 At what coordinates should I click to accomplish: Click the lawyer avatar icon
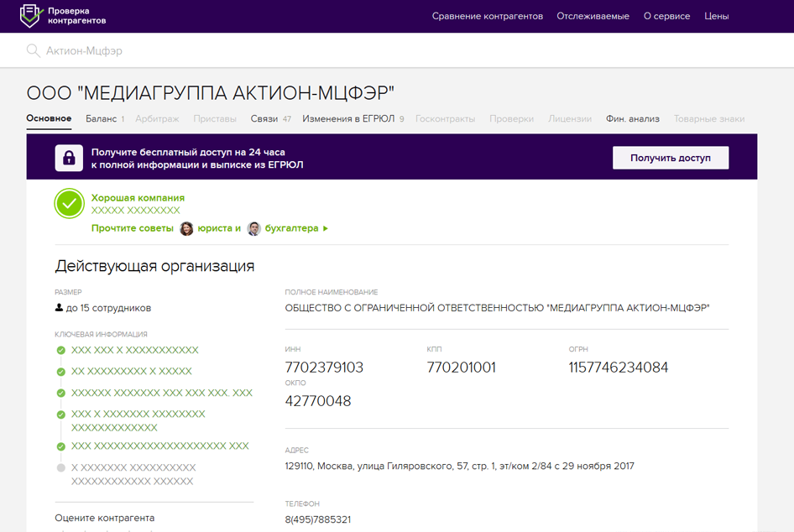click(x=186, y=228)
